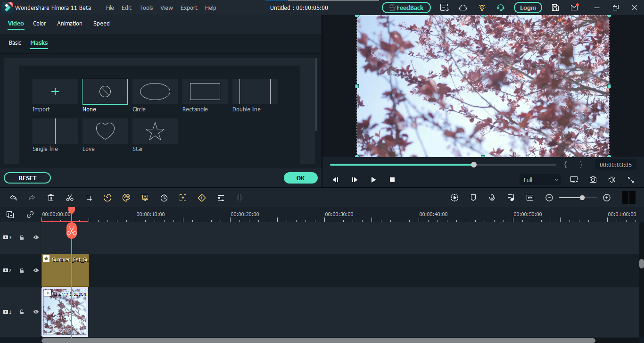Take a snapshot with camera icon
Image resolution: width=644 pixels, height=343 pixels.
tap(593, 180)
